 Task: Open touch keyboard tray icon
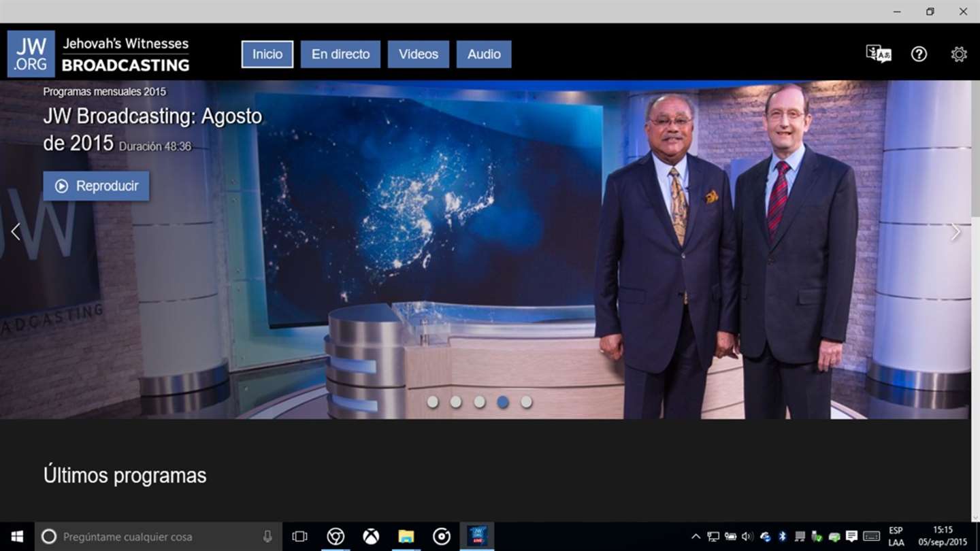[x=871, y=536]
